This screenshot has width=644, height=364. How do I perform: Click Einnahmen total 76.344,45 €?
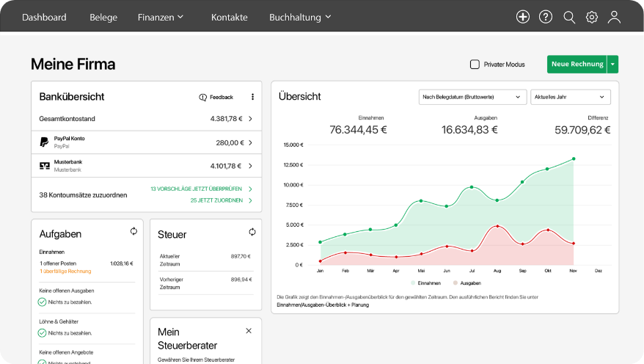(358, 130)
